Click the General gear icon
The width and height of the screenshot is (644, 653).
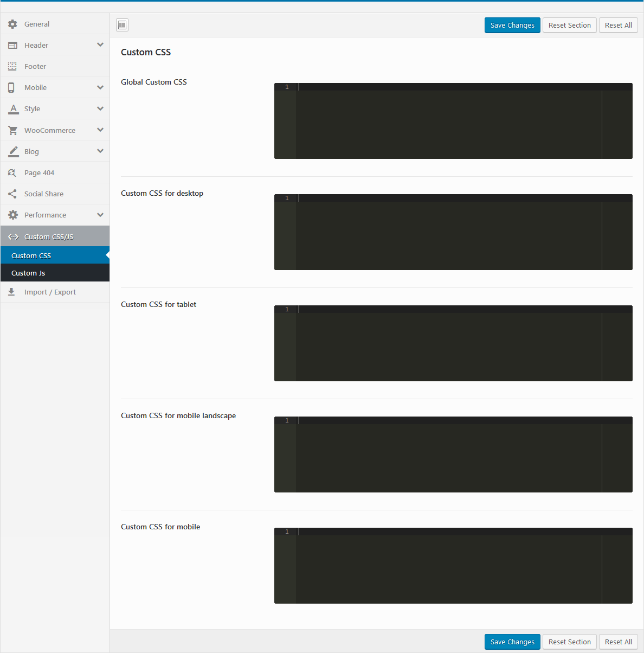[12, 24]
